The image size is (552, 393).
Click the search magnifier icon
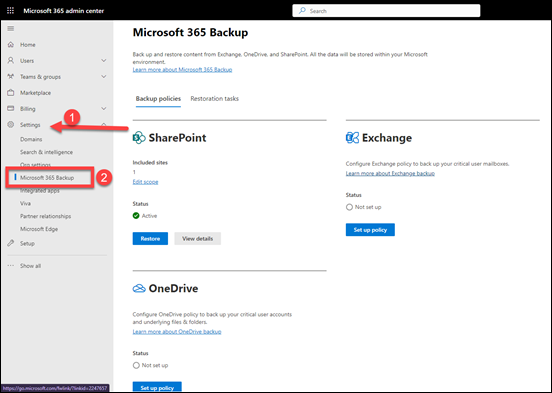302,11
